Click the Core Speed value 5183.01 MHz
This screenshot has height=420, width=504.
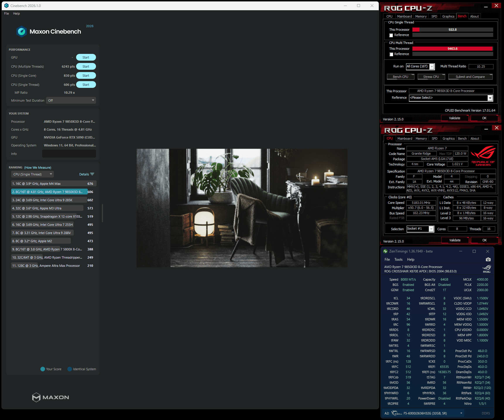pyautogui.click(x=421, y=203)
